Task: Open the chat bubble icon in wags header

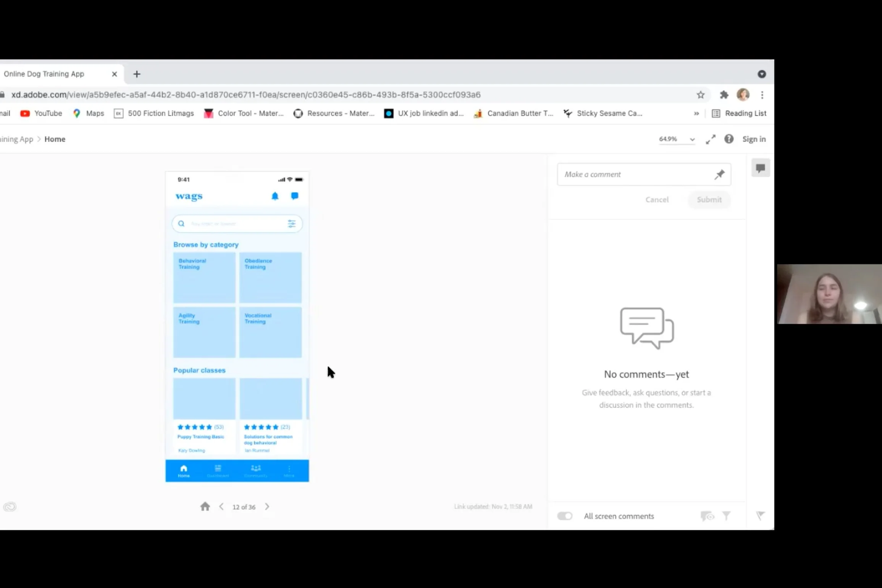Action: [294, 196]
